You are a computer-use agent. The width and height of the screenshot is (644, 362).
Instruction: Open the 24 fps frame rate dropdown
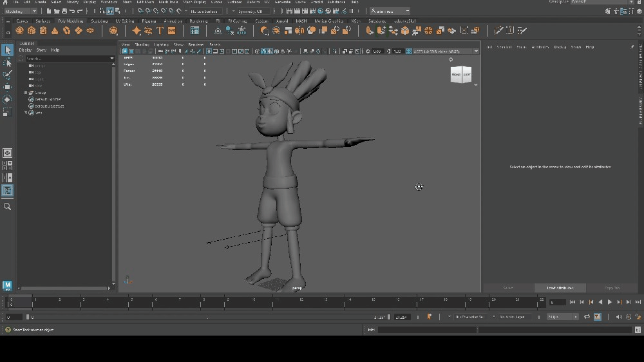tap(562, 317)
